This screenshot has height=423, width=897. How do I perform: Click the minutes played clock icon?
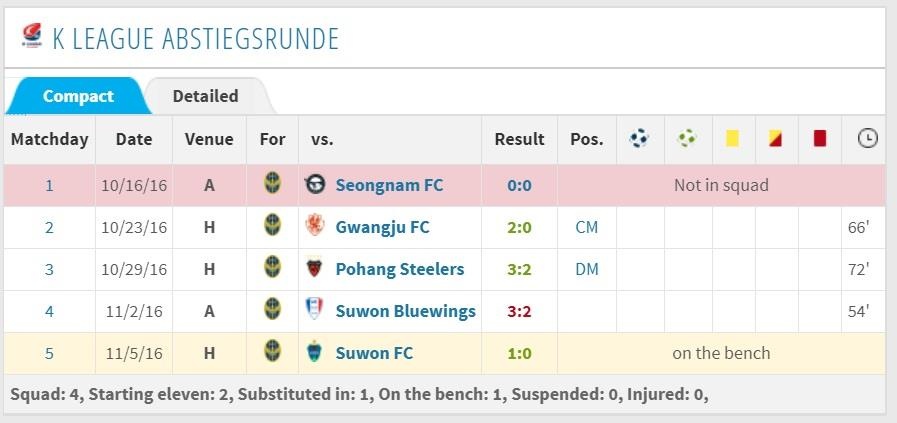(867, 139)
